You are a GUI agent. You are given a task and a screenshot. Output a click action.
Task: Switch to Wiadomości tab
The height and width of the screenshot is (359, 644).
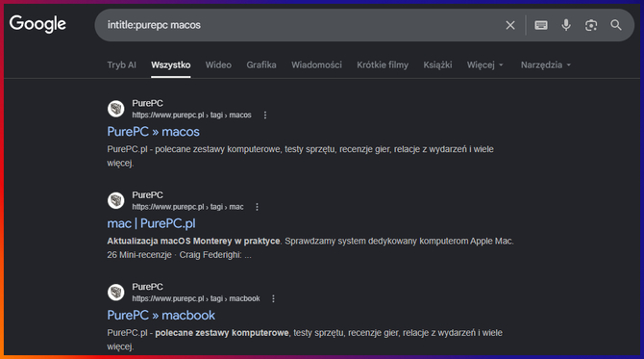coord(316,65)
